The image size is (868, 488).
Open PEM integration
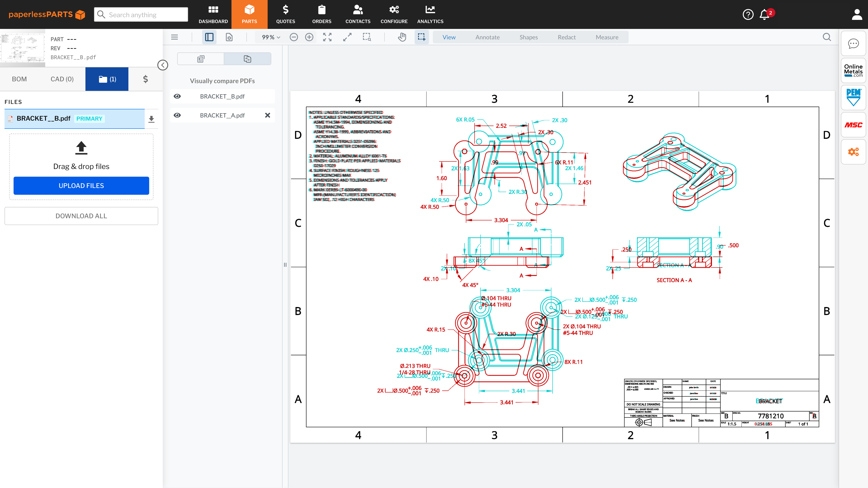click(853, 98)
